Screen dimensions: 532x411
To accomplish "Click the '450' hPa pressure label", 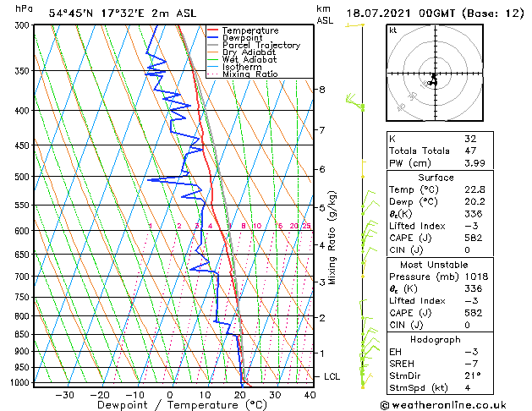I will [x=24, y=145].
